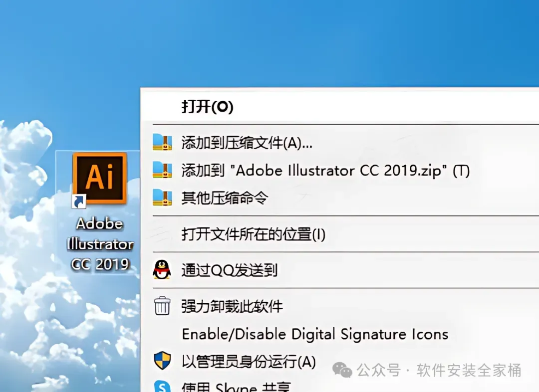Open 其他压缩命令 submenu entry

coord(225,197)
